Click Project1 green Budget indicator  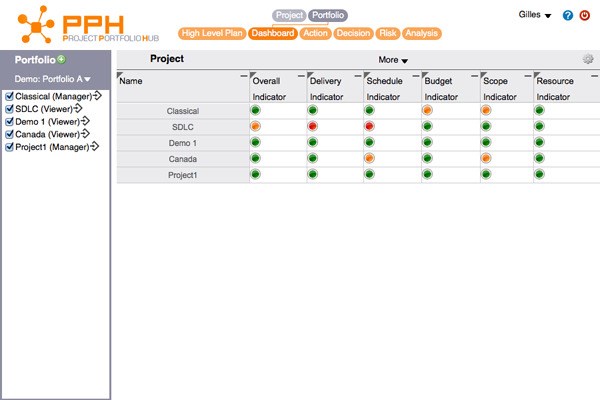tap(427, 174)
